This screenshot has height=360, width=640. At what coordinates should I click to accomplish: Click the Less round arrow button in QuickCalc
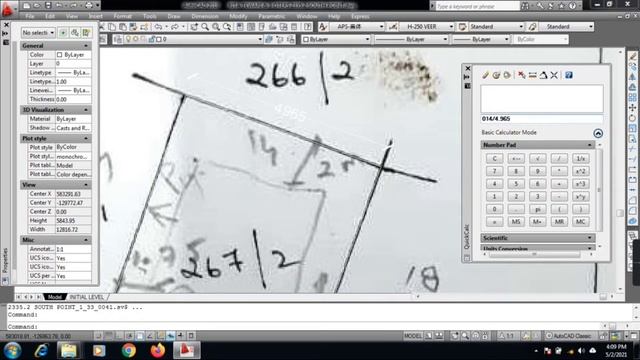[598, 133]
